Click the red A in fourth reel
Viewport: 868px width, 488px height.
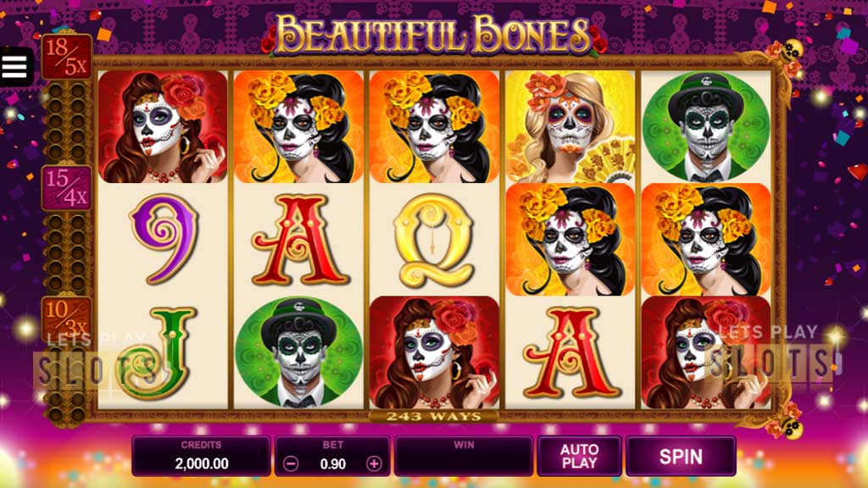tap(570, 352)
